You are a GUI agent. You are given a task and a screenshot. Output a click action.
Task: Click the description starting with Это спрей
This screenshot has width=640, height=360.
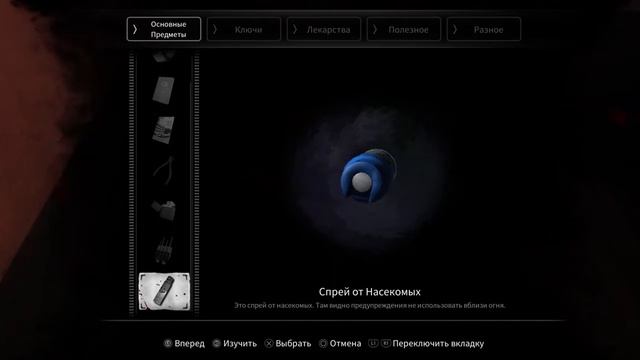click(369, 305)
